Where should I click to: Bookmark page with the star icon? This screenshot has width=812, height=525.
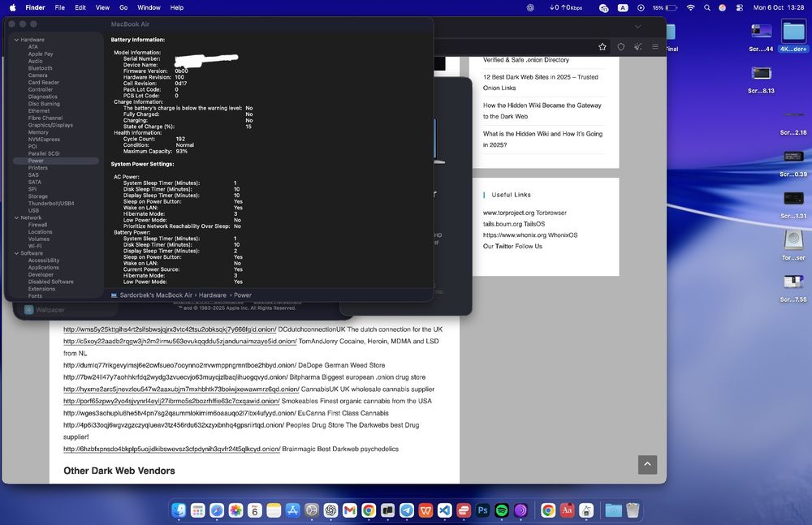pyautogui.click(x=603, y=46)
